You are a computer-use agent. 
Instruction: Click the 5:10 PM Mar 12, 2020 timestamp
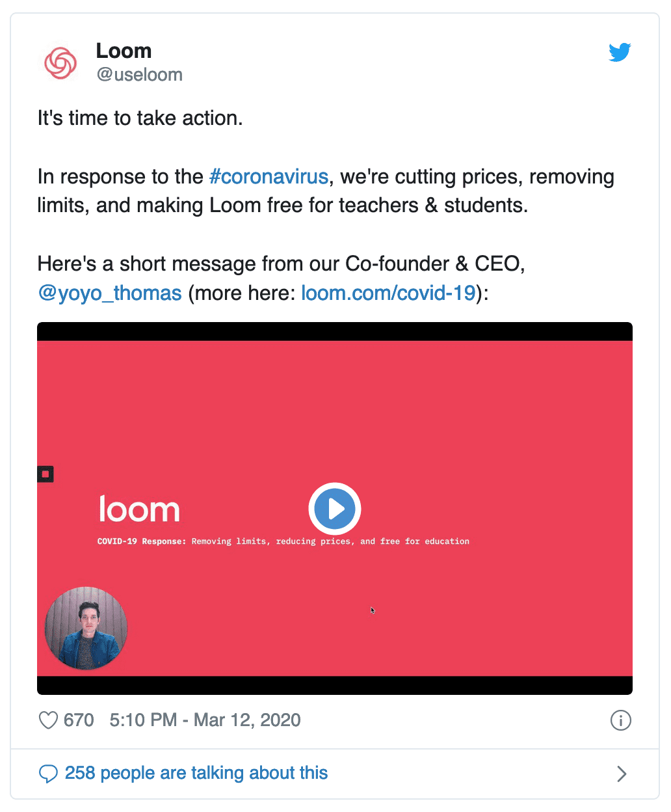click(205, 720)
